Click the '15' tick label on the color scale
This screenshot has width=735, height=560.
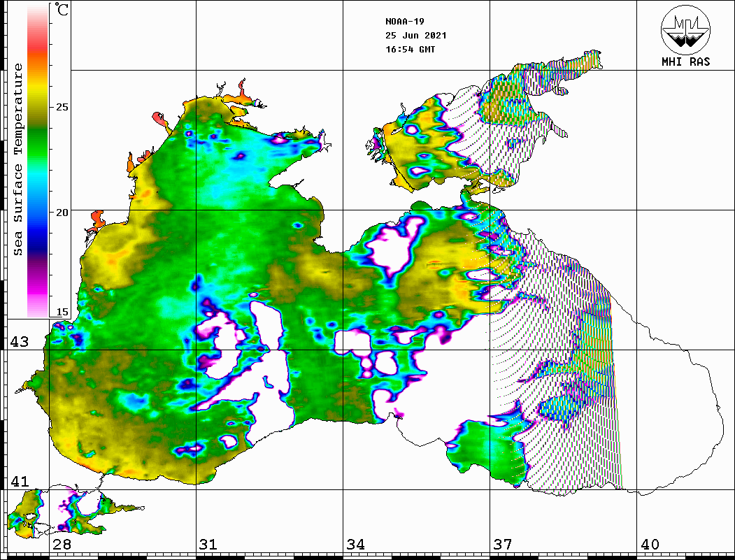pos(62,312)
